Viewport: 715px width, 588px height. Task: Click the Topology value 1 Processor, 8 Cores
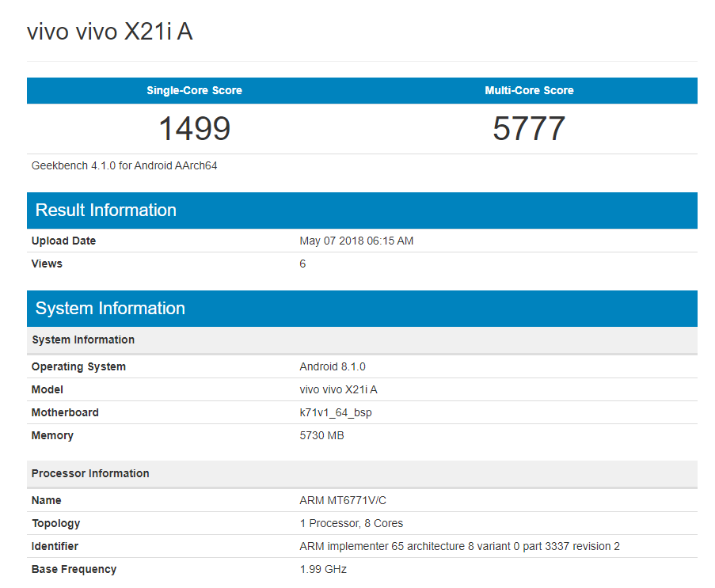352,523
